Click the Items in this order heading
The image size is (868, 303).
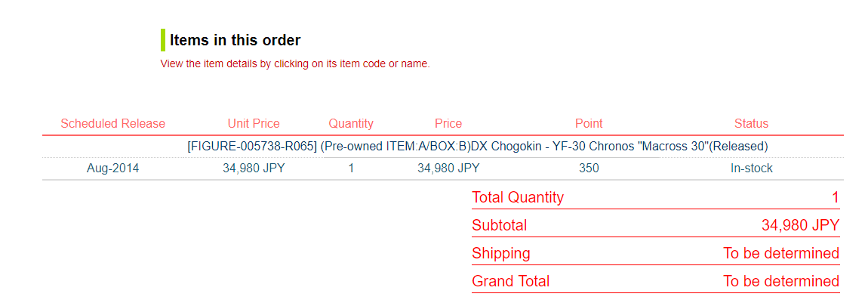[x=235, y=40]
